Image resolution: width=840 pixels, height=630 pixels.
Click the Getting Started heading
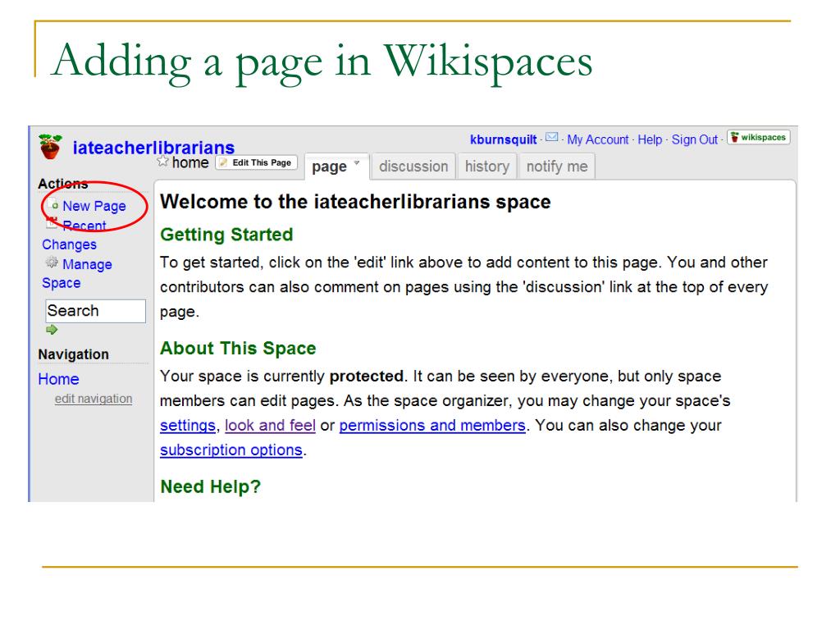(226, 235)
